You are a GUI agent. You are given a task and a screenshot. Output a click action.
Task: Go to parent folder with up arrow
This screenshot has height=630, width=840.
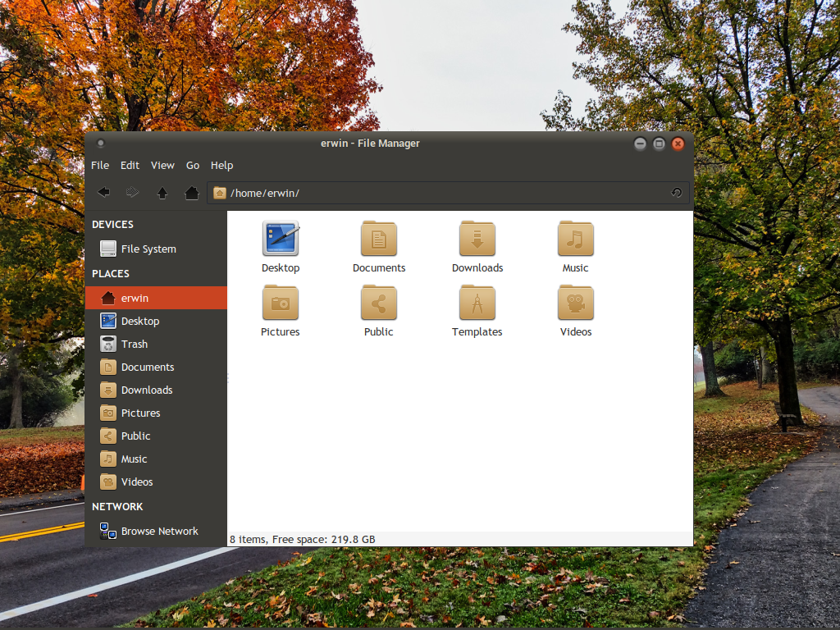tap(162, 193)
